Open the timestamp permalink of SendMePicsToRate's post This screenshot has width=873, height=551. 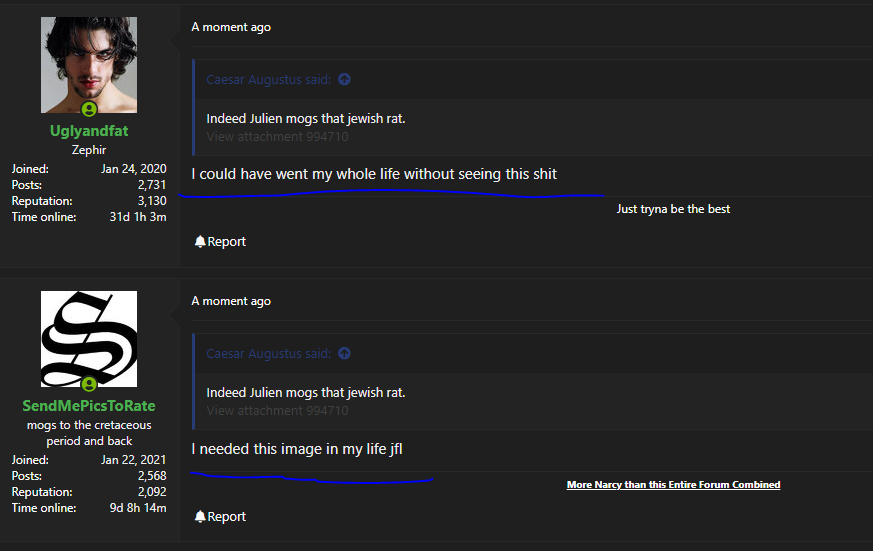[x=231, y=301]
